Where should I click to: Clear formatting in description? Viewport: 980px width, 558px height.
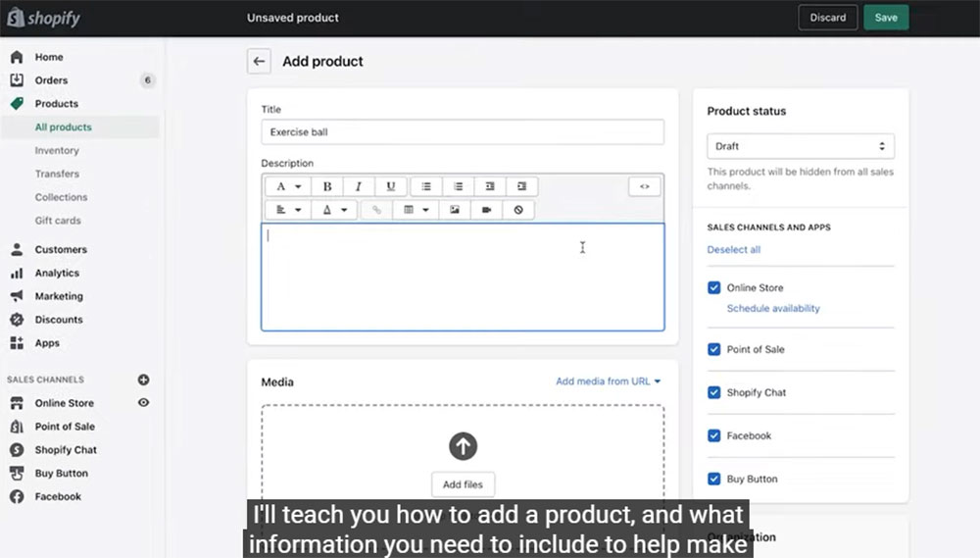pyautogui.click(x=518, y=210)
